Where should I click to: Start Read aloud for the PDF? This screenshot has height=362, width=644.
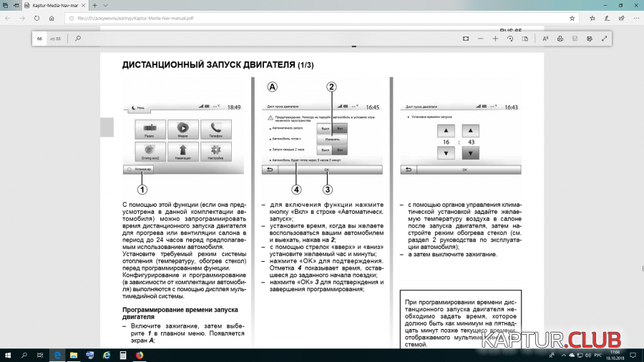(545, 38)
